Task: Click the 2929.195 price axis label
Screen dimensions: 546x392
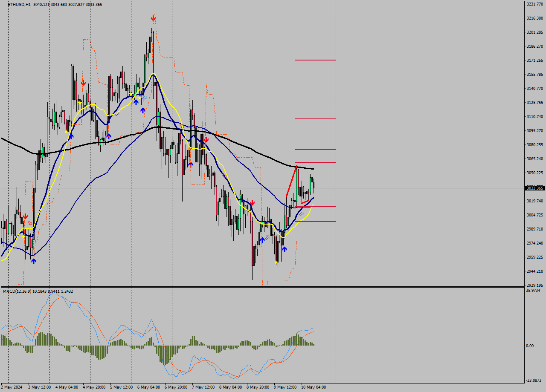Action: [x=535, y=285]
